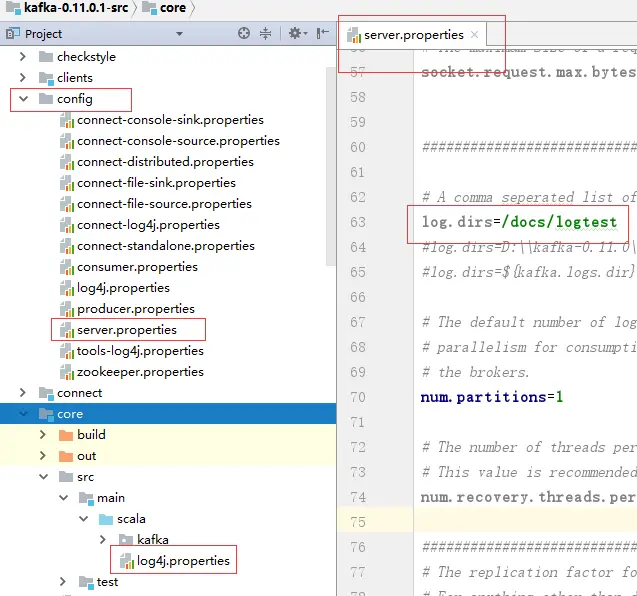This screenshot has width=637, height=596.
Task: Expand the connect folder
Action: tap(23, 392)
